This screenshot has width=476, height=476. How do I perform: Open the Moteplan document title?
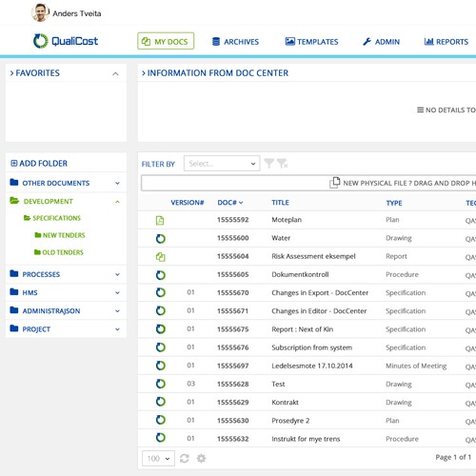287,220
